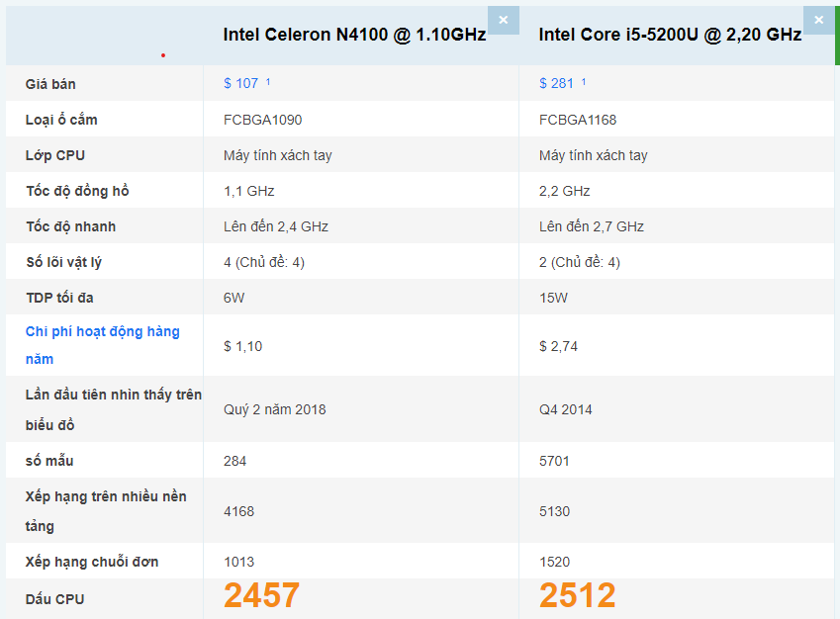This screenshot has height=619, width=840.
Task: Click the 'Tốc độ nhanh' label
Action: pos(70,226)
